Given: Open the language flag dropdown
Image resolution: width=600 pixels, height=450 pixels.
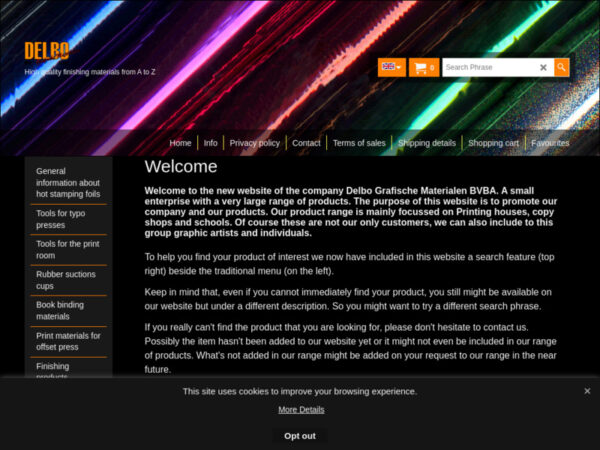Looking at the screenshot, I should click(x=391, y=67).
